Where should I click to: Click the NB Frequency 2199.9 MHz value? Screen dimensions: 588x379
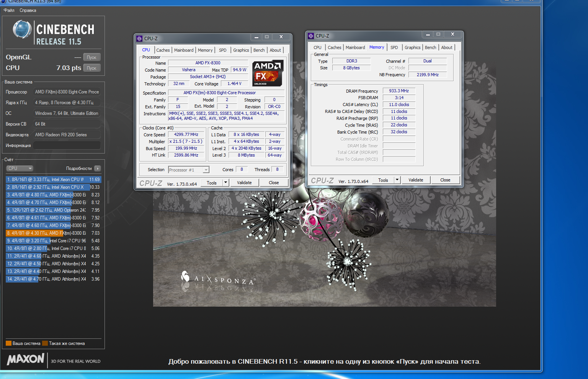428,75
